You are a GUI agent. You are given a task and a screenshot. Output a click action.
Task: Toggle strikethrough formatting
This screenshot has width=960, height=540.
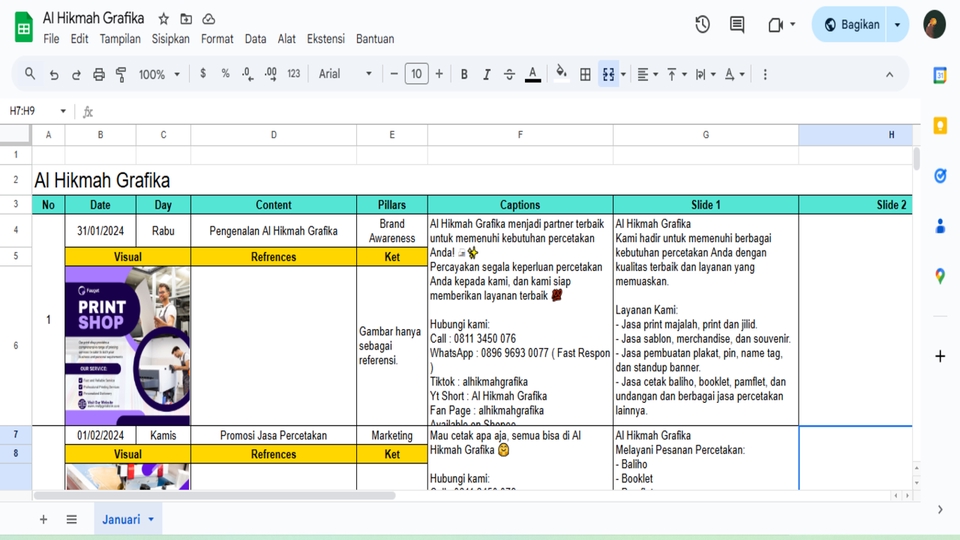pos(509,75)
